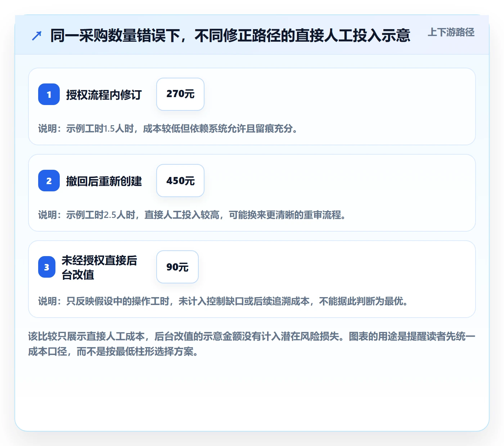Click the 270元 value box

pyautogui.click(x=180, y=94)
